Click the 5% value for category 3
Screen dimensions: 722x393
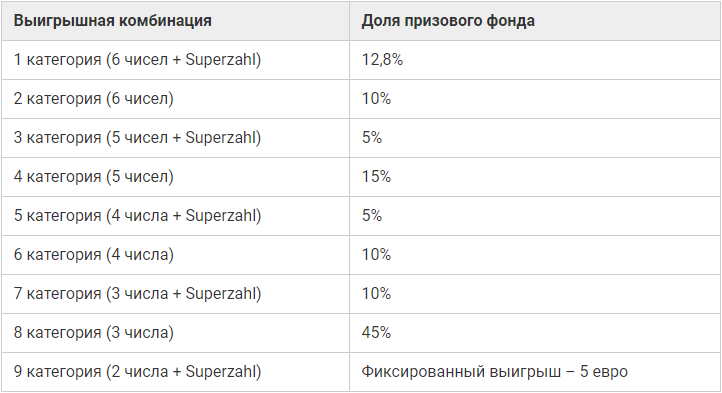[x=535, y=138]
